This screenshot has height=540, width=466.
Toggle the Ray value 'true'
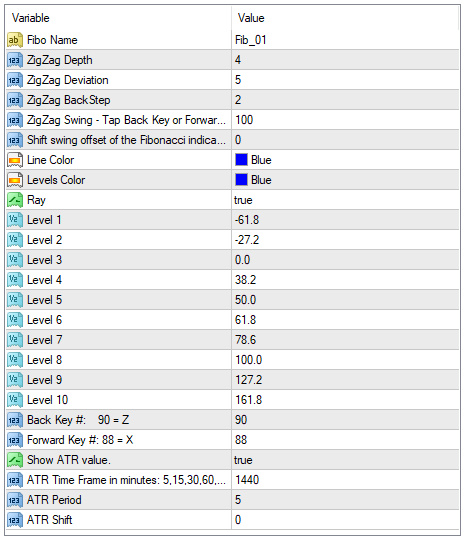pyautogui.click(x=243, y=200)
